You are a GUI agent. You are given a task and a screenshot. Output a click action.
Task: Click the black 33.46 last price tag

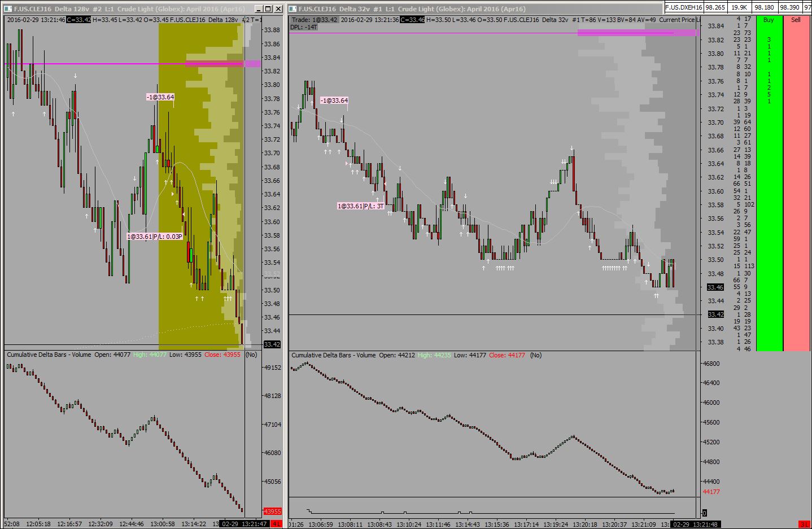[715, 287]
